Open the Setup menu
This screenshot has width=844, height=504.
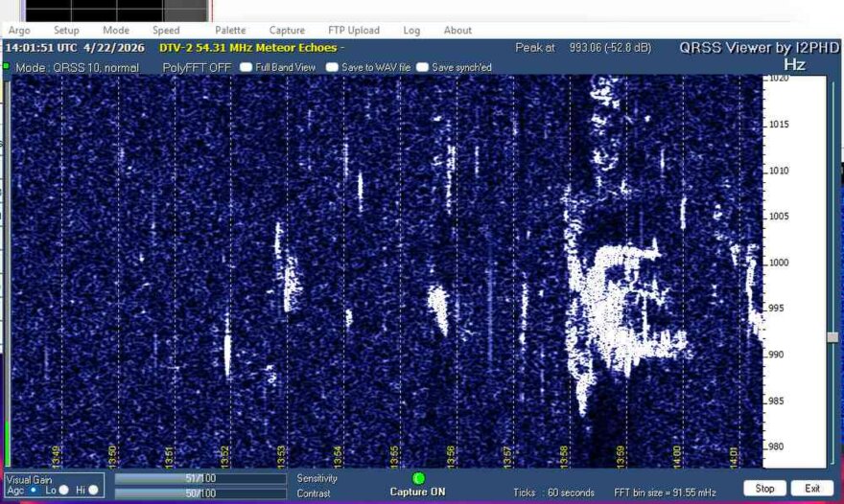coord(66,31)
